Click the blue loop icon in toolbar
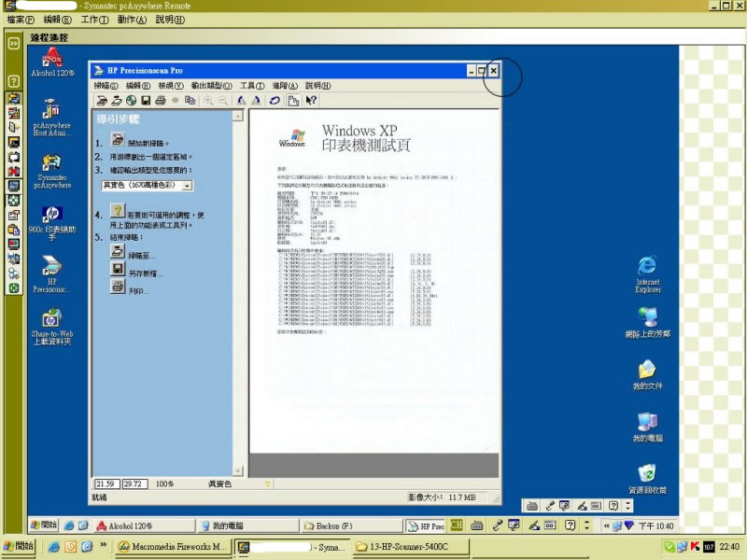The image size is (747, 560). click(x=275, y=101)
